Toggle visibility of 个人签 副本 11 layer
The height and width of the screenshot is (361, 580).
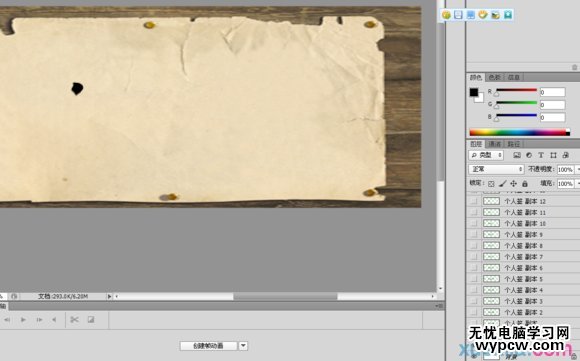point(473,212)
